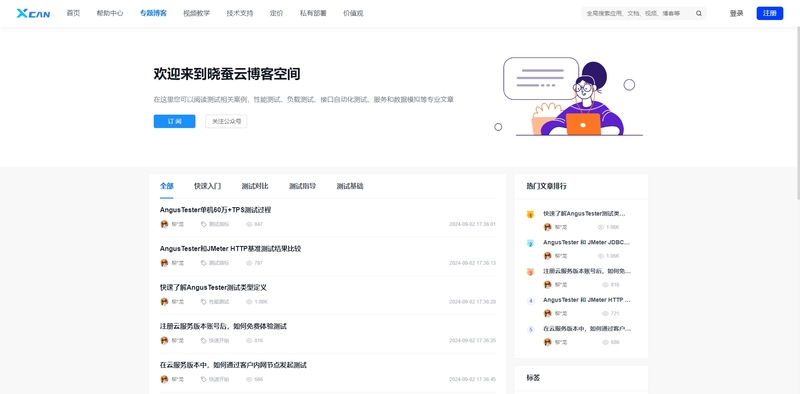Image resolution: width=800 pixels, height=394 pixels.
Task: Focus the global search input field
Action: coord(638,14)
